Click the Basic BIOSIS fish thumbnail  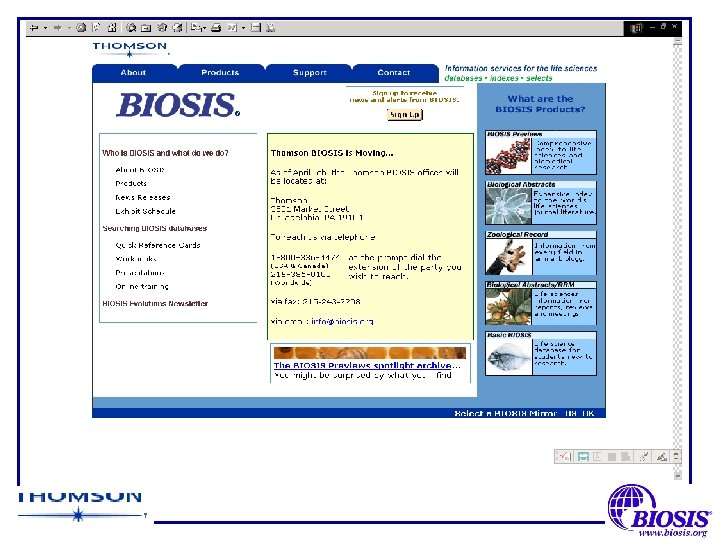508,357
